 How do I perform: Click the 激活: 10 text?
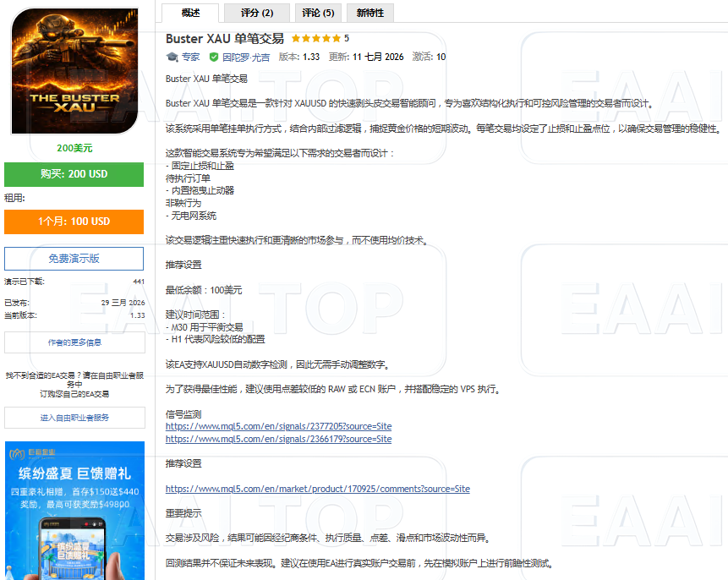click(429, 57)
